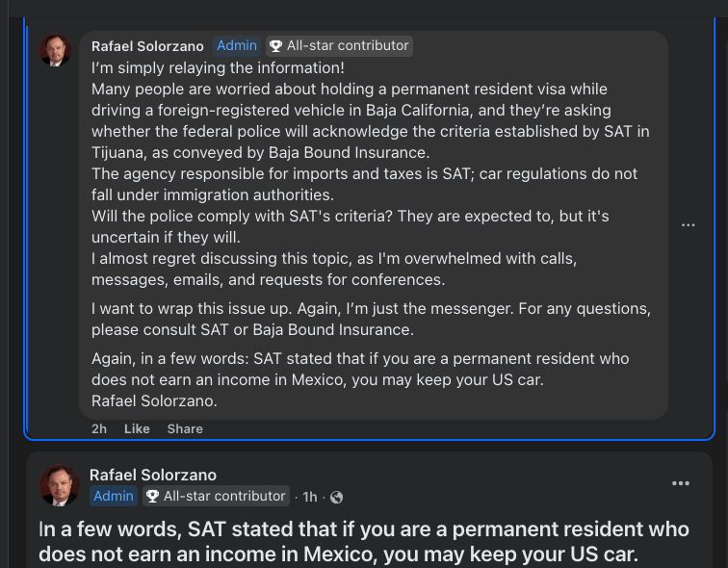Open the post's 1h timestamp link
The width and height of the screenshot is (728, 568).
tap(310, 497)
